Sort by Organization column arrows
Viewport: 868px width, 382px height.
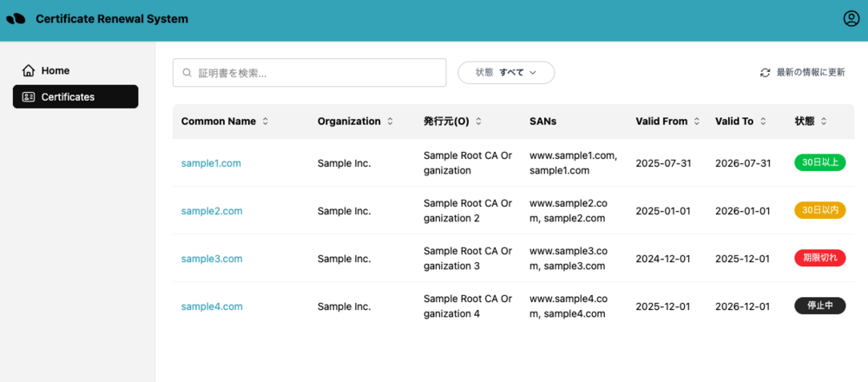[x=391, y=122]
